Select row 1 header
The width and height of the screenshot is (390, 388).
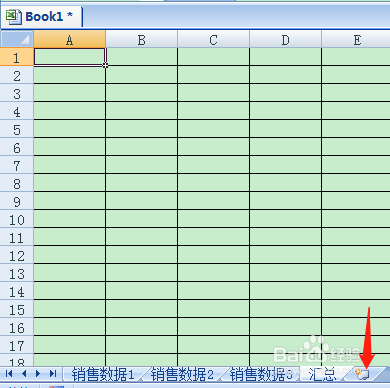pos(17,57)
